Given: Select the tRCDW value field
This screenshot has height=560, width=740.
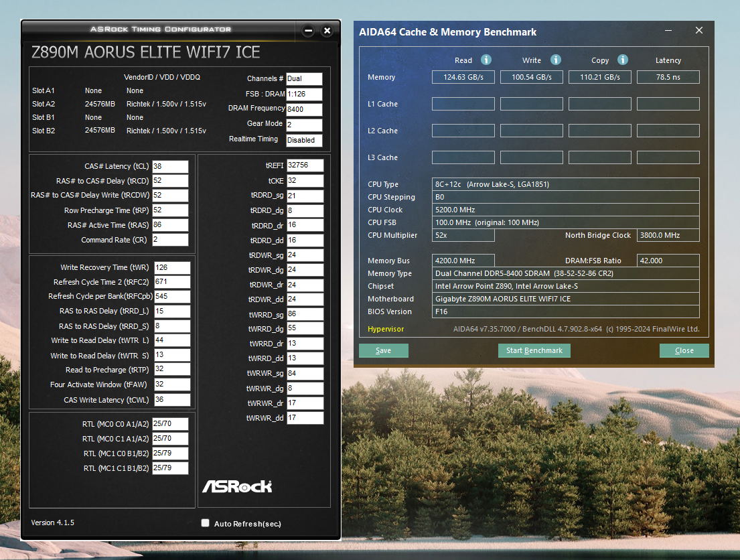Looking at the screenshot, I should (170, 196).
